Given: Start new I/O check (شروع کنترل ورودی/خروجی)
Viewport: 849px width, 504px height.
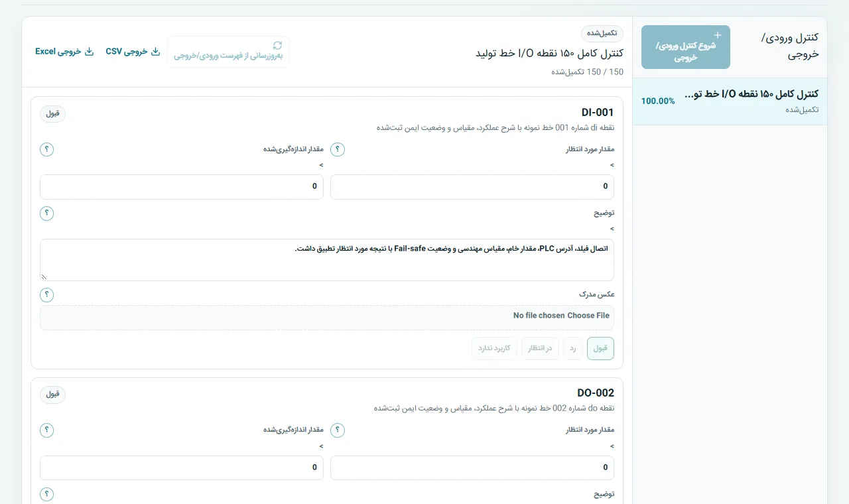Looking at the screenshot, I should click(x=686, y=47).
